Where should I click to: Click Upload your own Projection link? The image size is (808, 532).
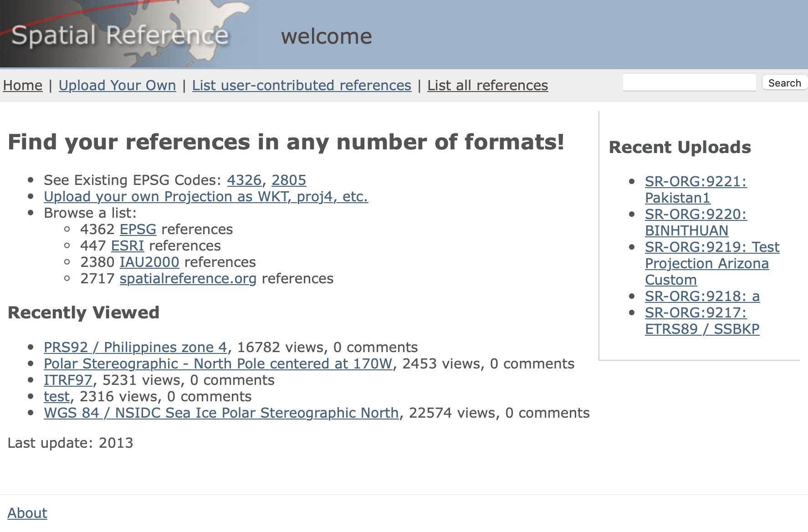pos(206,197)
